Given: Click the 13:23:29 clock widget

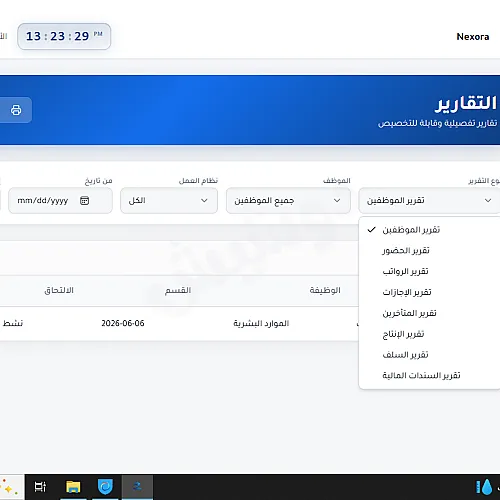Looking at the screenshot, I should pyautogui.click(x=64, y=36).
